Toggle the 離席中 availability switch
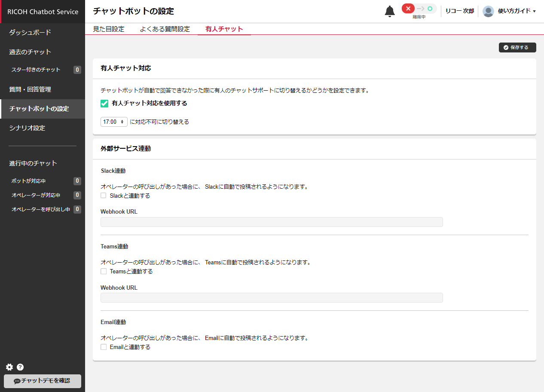 419,9
